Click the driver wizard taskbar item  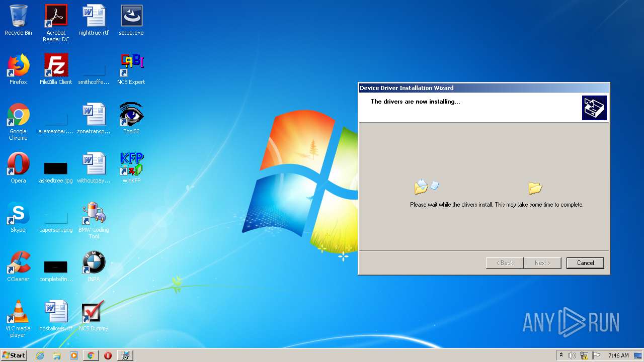coord(125,355)
